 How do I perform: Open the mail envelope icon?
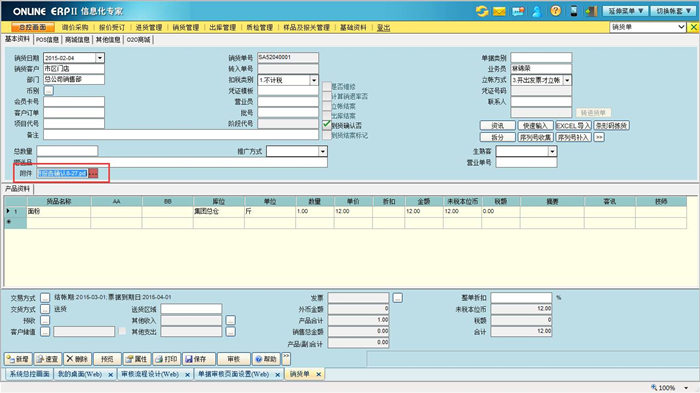pos(499,11)
